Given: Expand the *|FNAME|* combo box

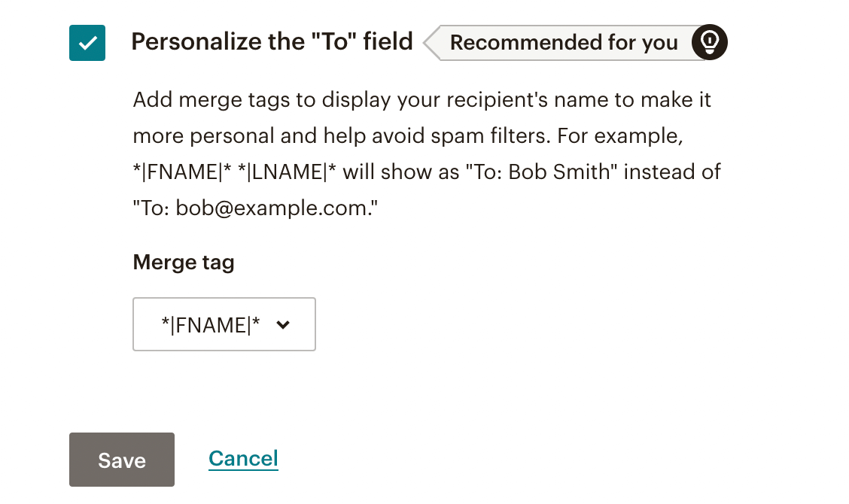Looking at the screenshot, I should pyautogui.click(x=224, y=324).
